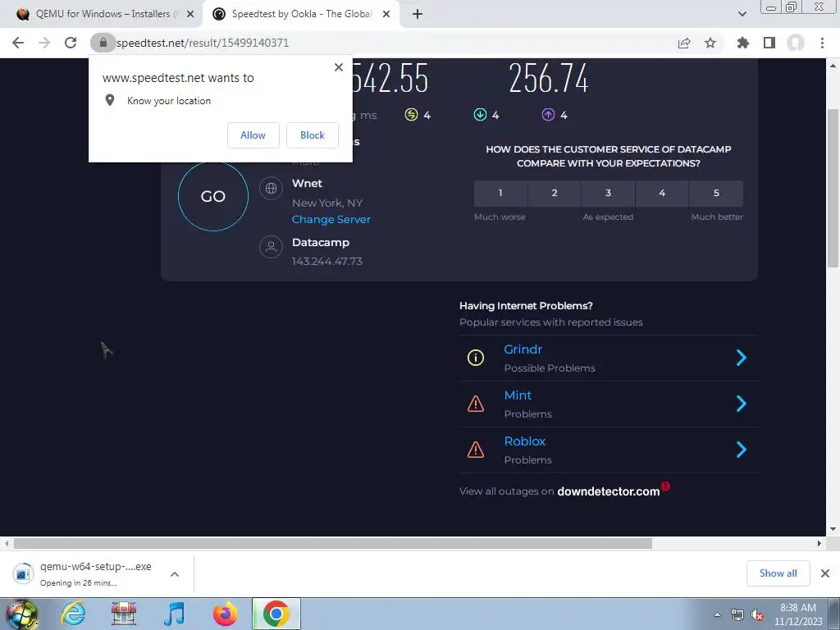Screen dimensions: 840x630
Task: Open the Extensions puzzle icon
Action: pos(742,43)
